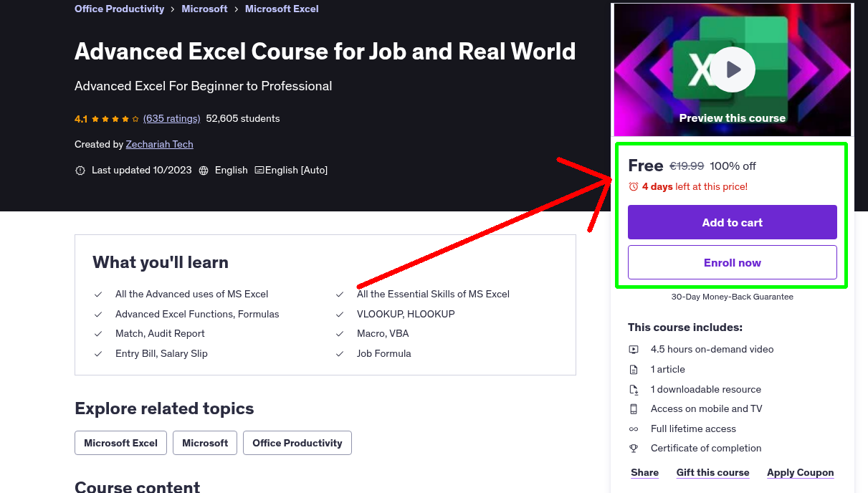Play the course preview video
Screen dimensions: 868x493
pos(733,70)
